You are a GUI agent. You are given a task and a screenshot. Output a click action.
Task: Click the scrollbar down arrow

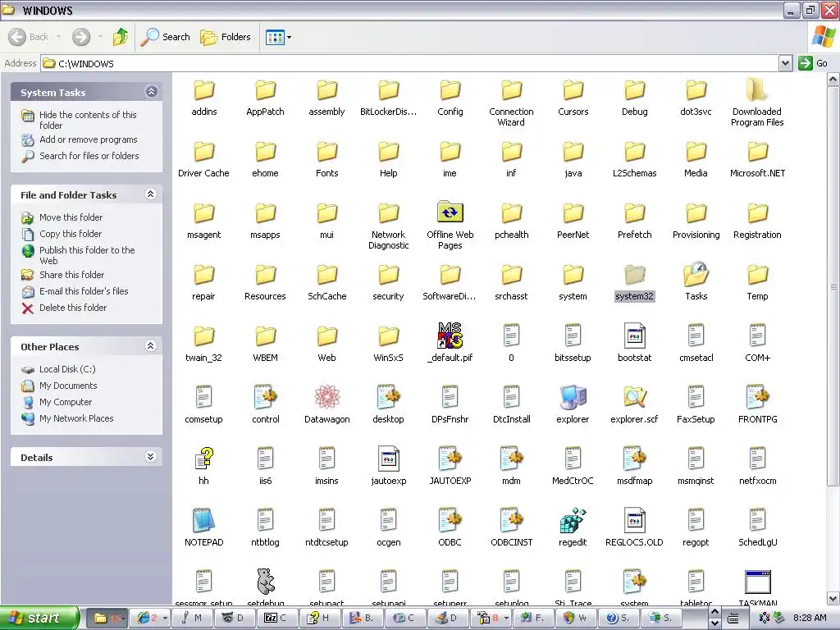pos(833,598)
